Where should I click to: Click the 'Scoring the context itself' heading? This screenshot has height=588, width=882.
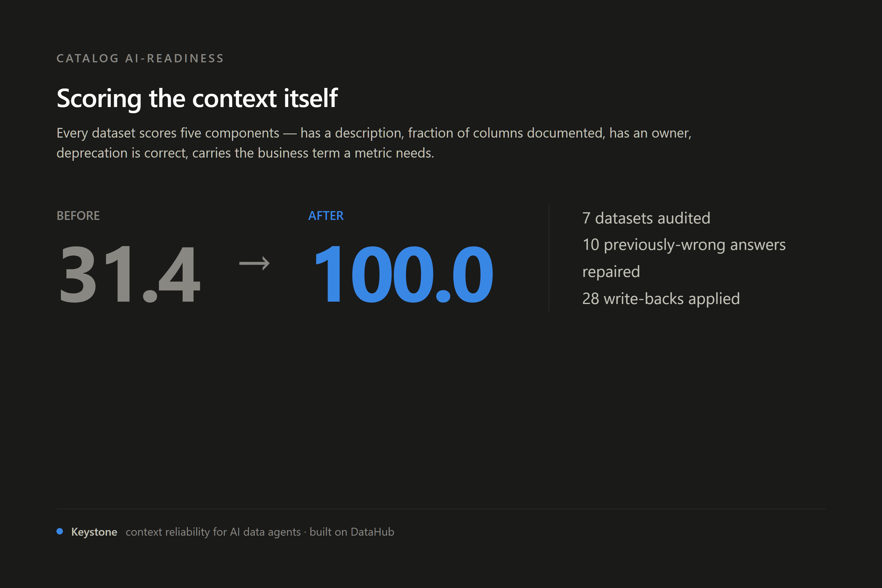coord(197,98)
